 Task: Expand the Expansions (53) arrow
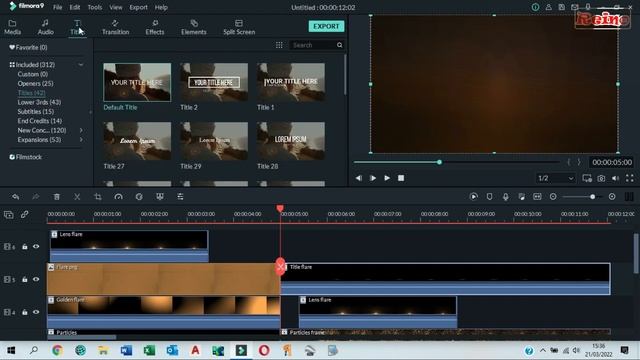[81, 140]
